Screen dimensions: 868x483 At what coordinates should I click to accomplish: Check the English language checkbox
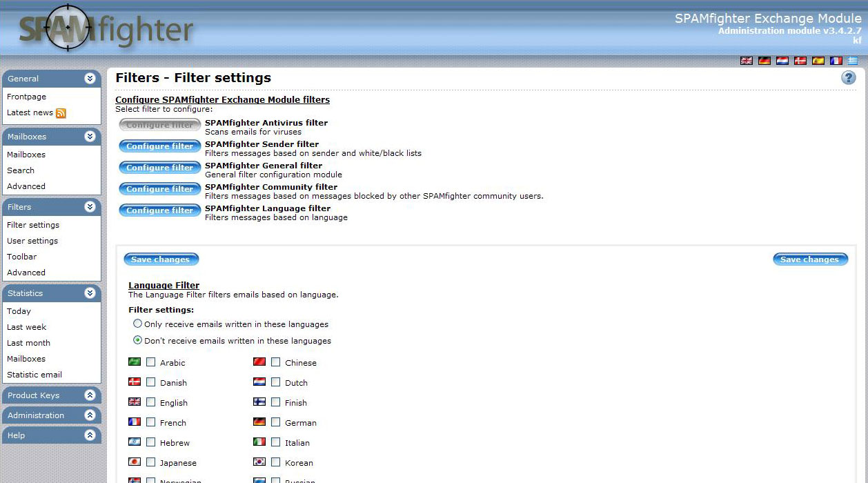pos(151,402)
